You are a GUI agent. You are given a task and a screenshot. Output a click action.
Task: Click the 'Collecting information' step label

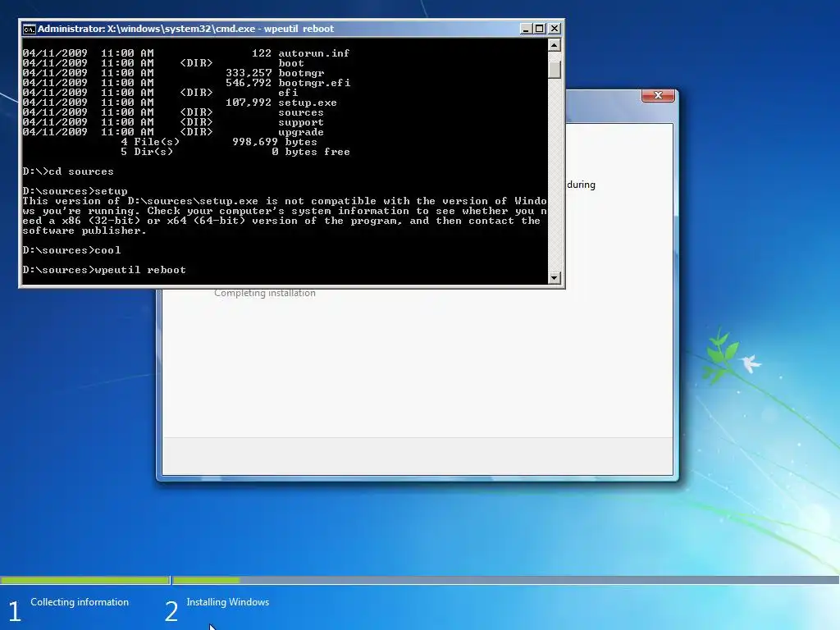point(80,602)
